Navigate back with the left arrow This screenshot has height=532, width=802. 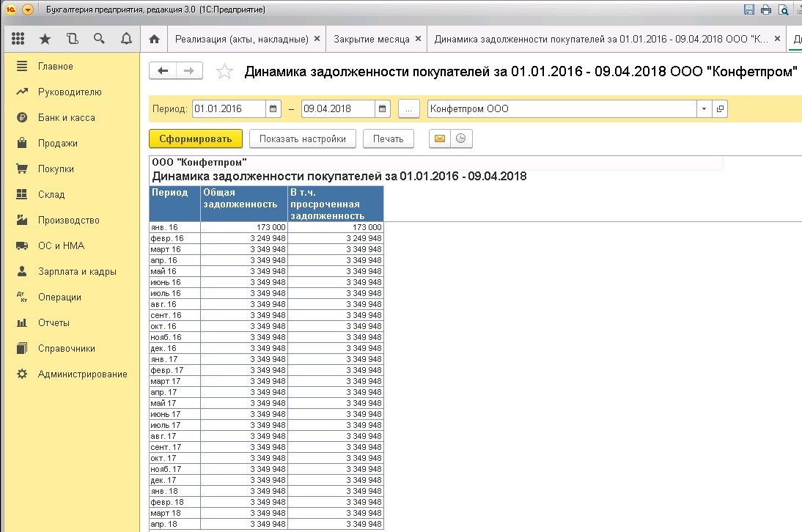pos(163,70)
